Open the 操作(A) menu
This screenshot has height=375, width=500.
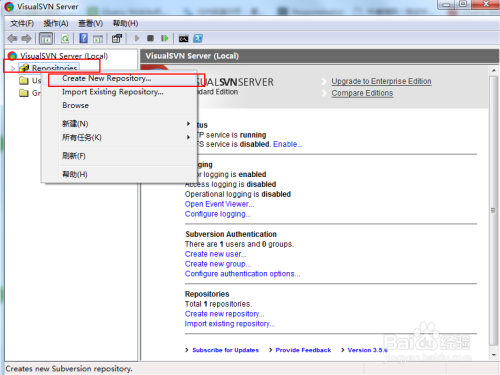[56, 23]
